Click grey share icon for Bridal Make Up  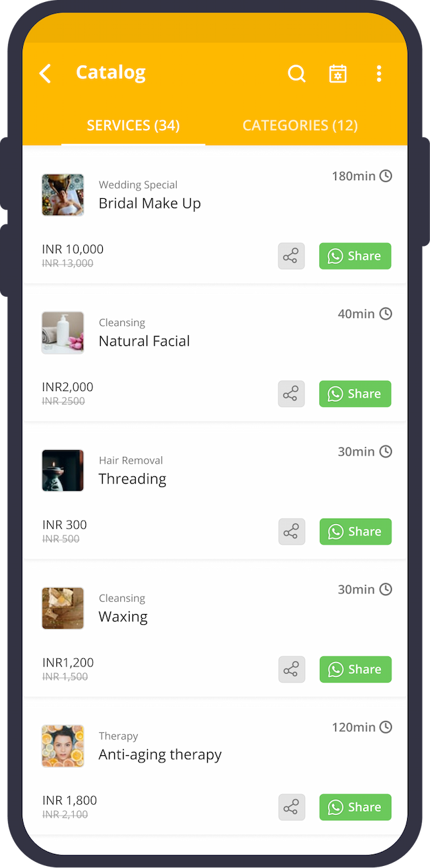292,256
